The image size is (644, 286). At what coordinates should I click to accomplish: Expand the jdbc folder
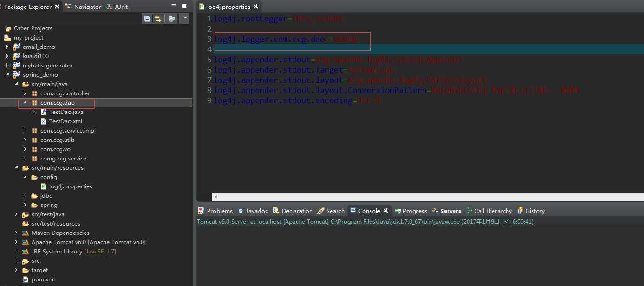point(25,195)
